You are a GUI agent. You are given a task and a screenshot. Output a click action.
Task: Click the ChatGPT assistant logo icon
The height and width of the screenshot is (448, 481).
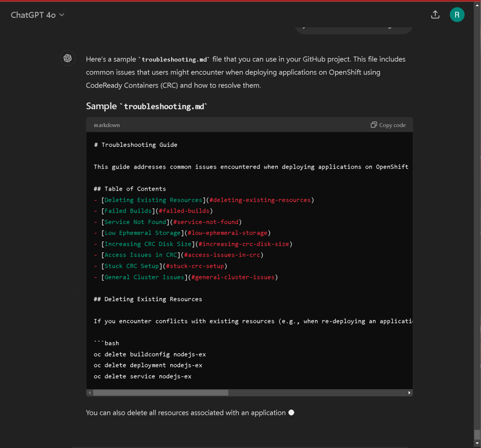68,58
